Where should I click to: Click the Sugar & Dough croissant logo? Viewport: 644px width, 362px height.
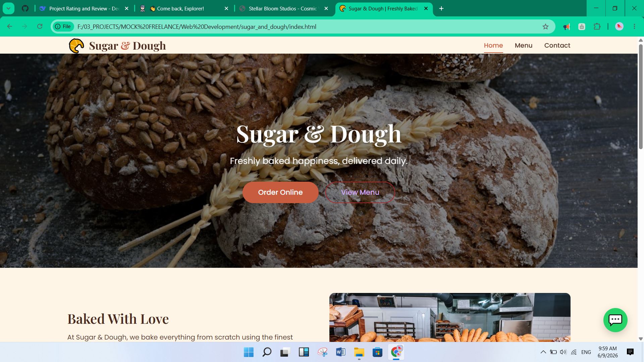[x=76, y=46]
